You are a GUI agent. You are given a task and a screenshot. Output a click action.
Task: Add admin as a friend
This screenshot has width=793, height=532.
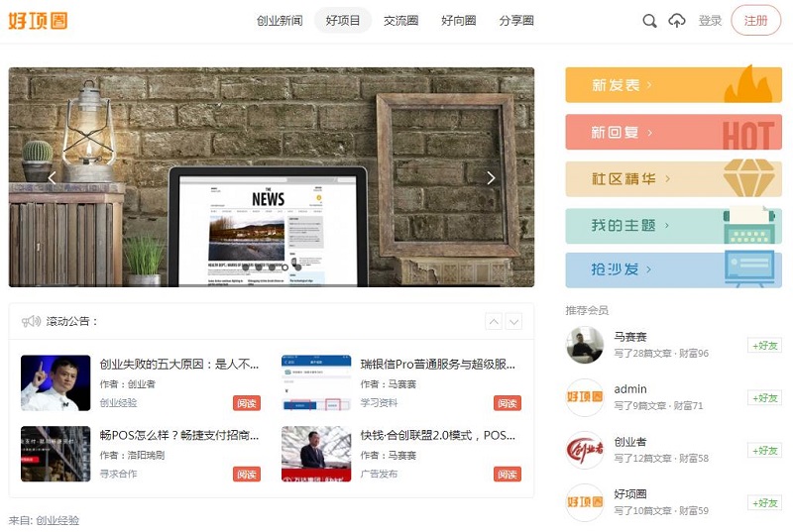[x=764, y=398]
